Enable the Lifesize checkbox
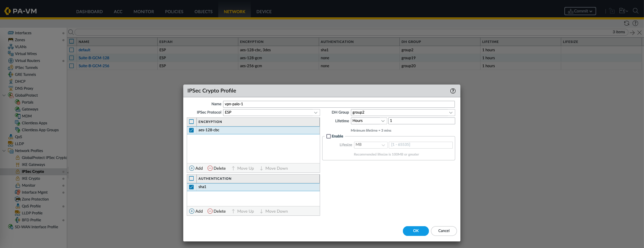Screen dimensions: 644x248 coord(328,136)
